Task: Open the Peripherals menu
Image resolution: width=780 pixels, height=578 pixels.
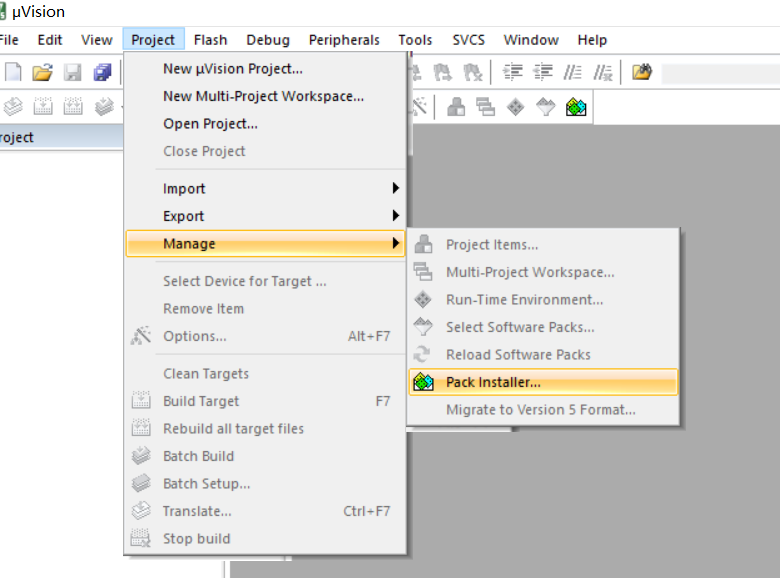Action: pos(344,40)
